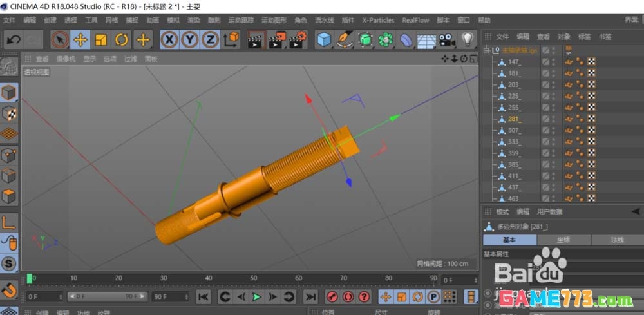Open Object Manager panel grip icon

488,37
